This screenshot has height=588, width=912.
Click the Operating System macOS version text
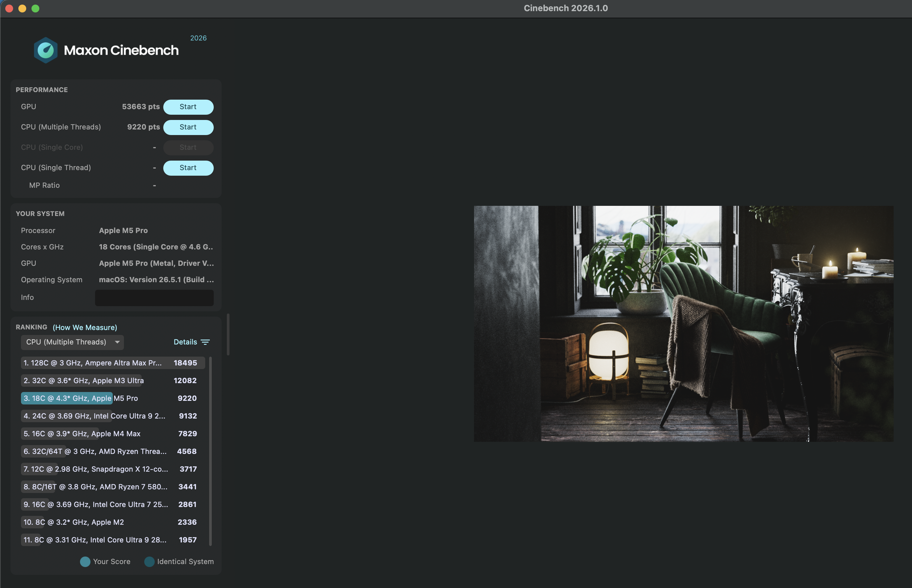click(x=156, y=280)
